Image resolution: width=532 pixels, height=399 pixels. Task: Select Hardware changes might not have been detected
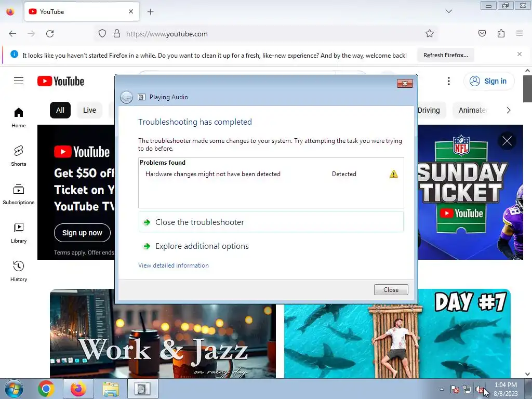(x=212, y=174)
